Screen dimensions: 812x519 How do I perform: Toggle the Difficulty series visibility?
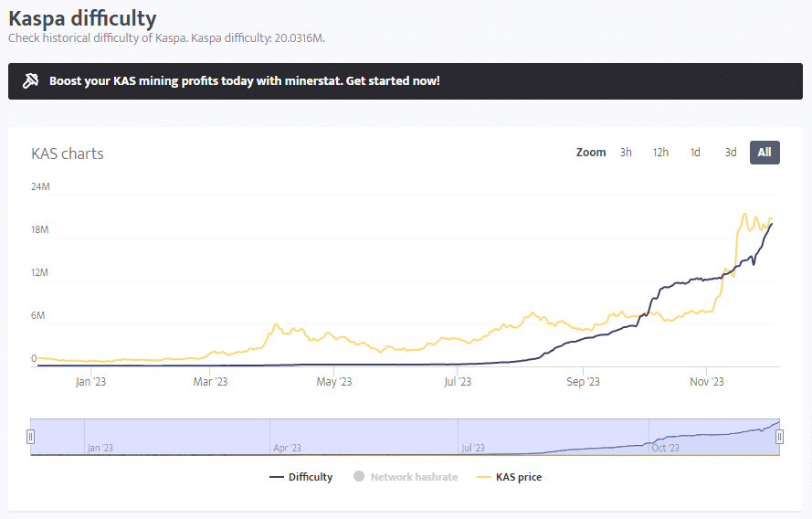pyautogui.click(x=311, y=477)
